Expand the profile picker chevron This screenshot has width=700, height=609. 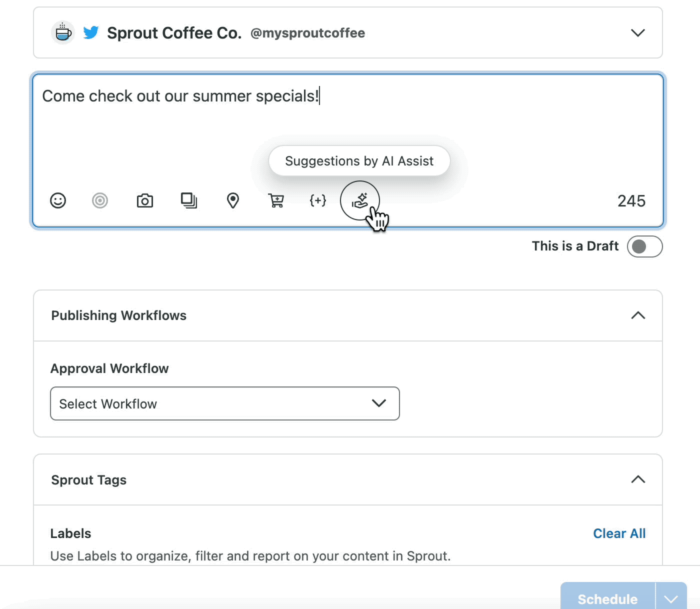pos(638,33)
